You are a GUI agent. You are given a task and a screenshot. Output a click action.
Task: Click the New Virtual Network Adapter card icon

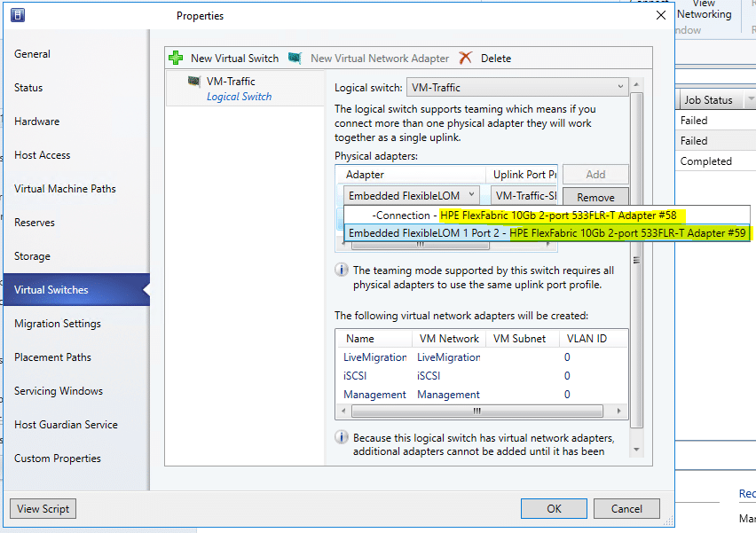(x=295, y=58)
